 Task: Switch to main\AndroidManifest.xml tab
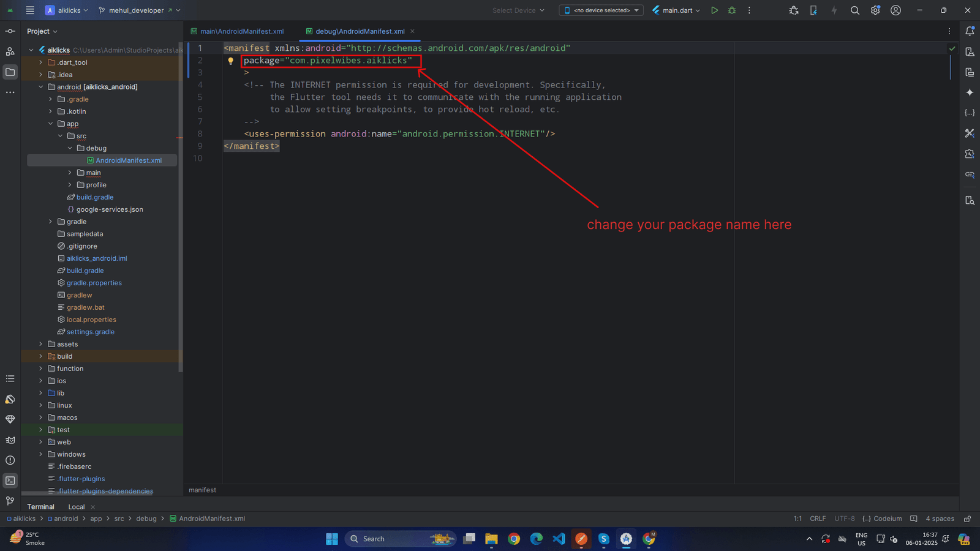click(241, 31)
